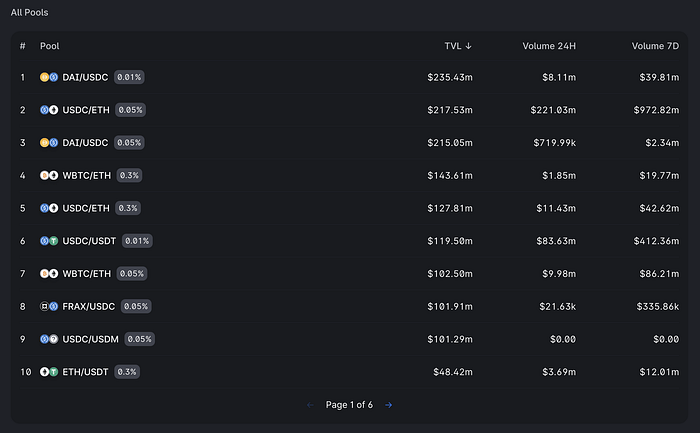Sort pools by Volume 24H

(549, 46)
